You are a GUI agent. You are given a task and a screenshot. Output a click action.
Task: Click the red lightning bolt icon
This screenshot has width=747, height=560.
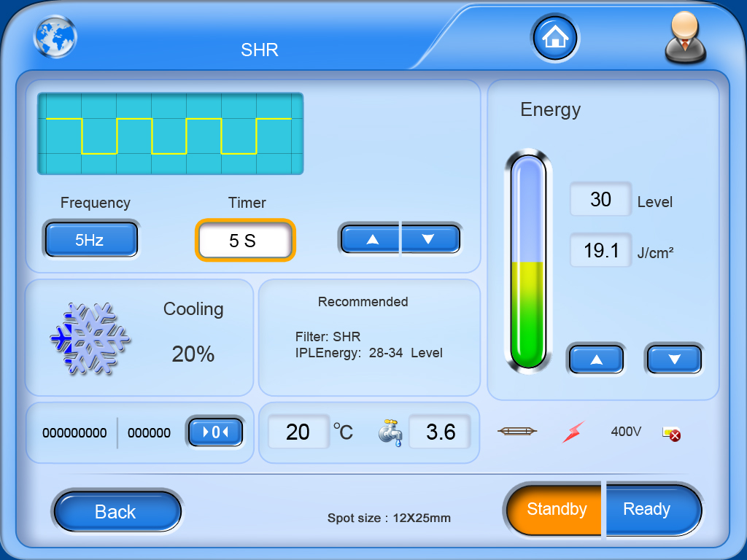tap(573, 432)
